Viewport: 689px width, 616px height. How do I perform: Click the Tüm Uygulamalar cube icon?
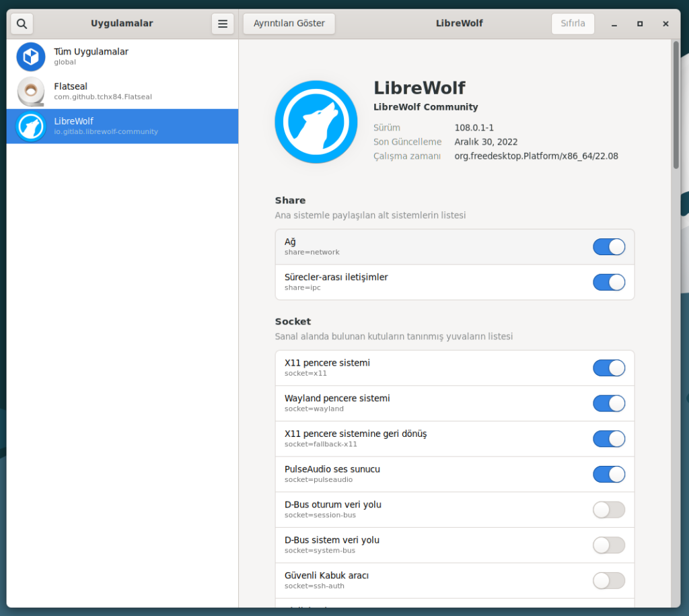coord(31,57)
